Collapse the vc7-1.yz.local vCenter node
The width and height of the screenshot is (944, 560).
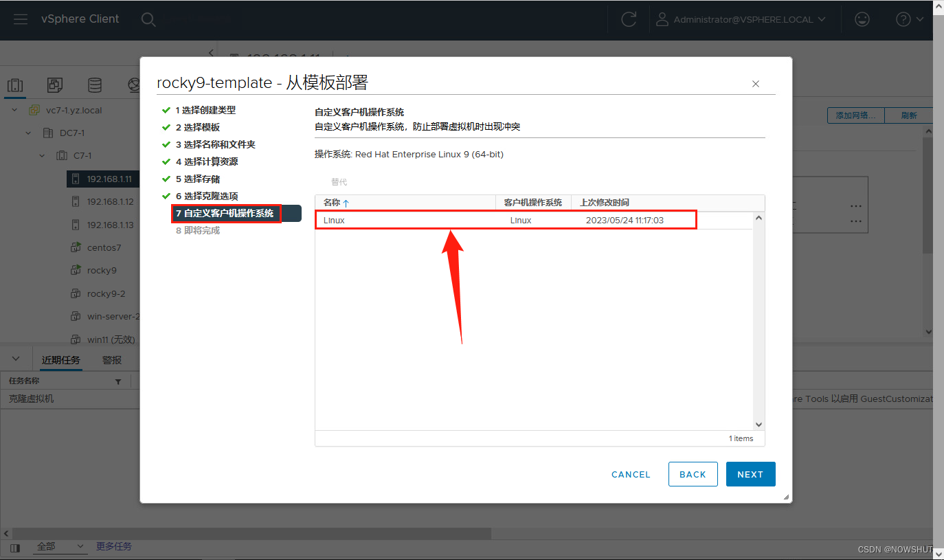click(16, 110)
